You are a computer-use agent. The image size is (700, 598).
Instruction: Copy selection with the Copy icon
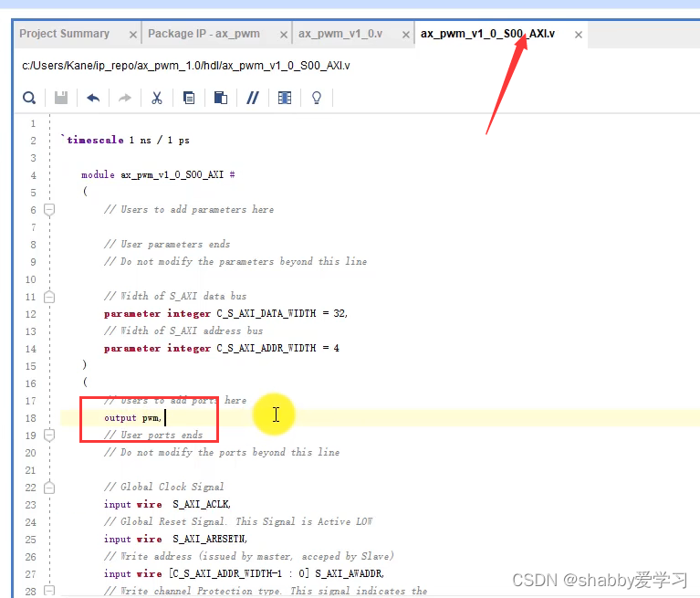pyautogui.click(x=189, y=98)
